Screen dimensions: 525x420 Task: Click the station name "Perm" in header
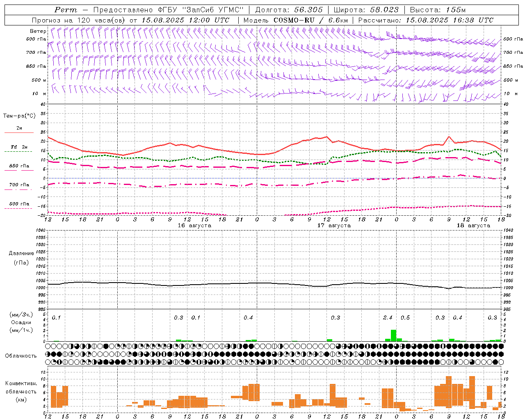tap(66, 10)
